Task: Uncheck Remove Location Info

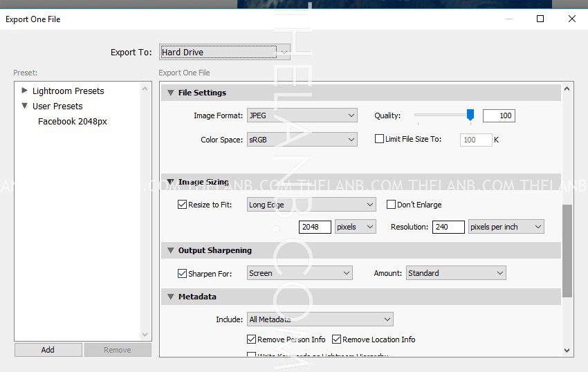Action: [x=337, y=340]
